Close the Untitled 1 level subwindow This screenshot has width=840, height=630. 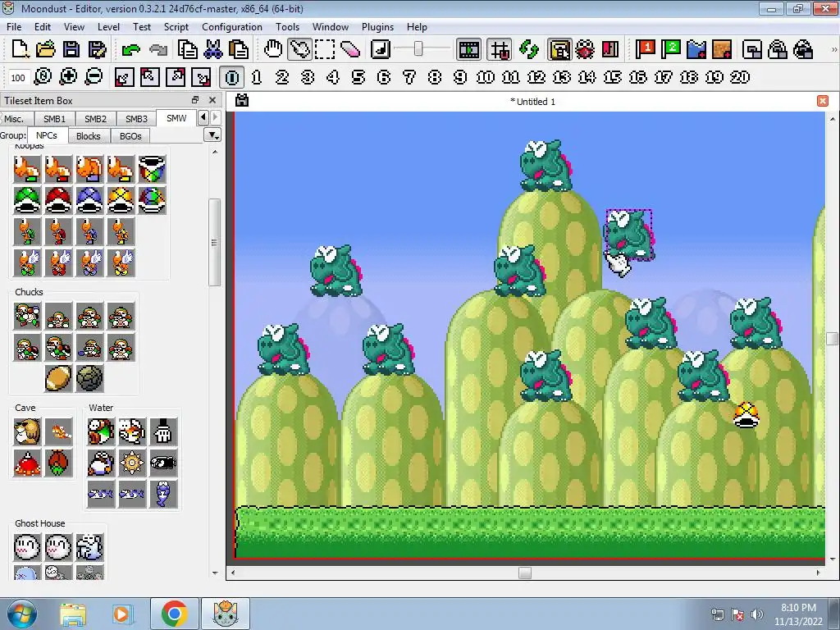point(822,101)
